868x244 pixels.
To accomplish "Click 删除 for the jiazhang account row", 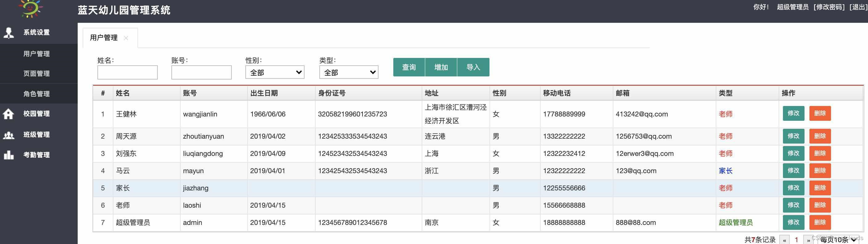I will pos(820,188).
